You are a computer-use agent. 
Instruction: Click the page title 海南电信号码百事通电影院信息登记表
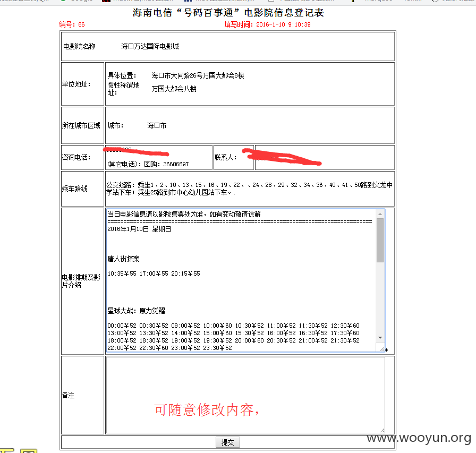228,13
